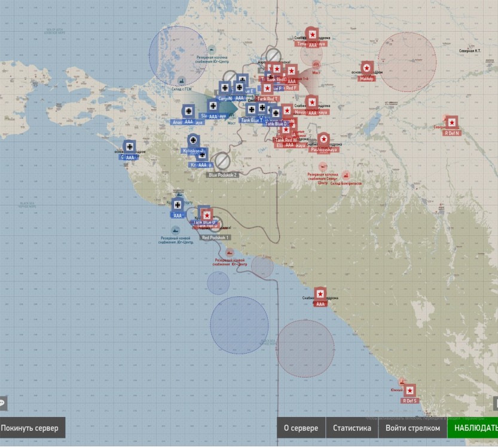Image resolution: width=498 pixels, height=448 pixels.
Task: Click the R Def S red star marker
Action: point(410,390)
